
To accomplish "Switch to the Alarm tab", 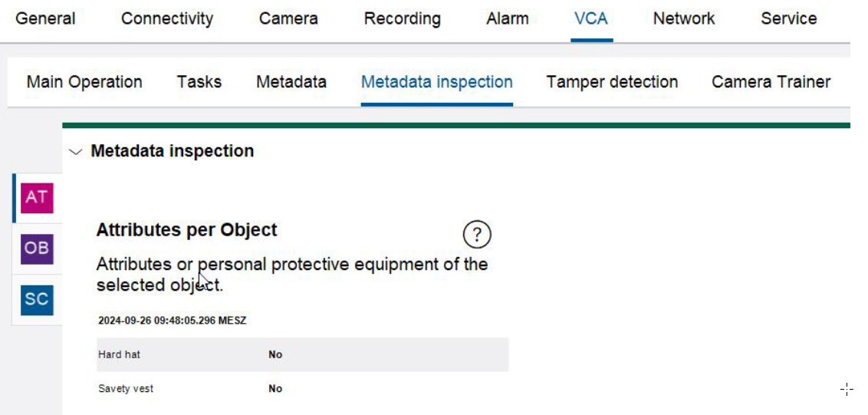I will pyautogui.click(x=508, y=19).
